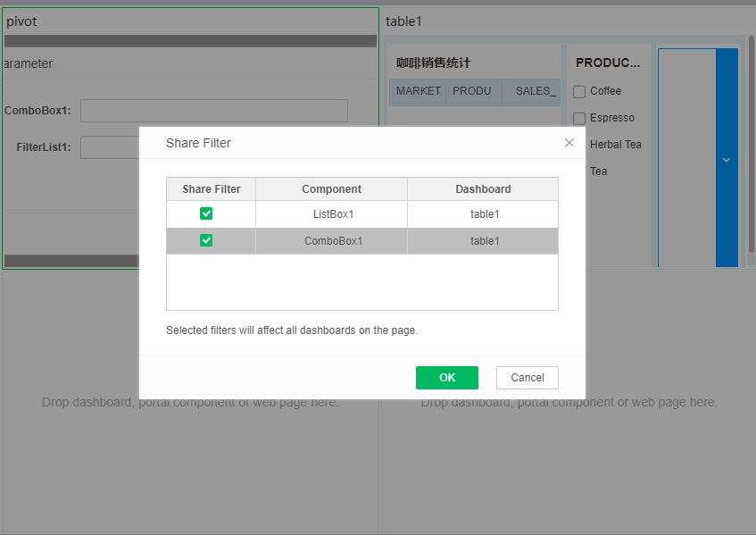Screen dimensions: 756x535
Task: Click the Dashboard column header
Action: (483, 189)
